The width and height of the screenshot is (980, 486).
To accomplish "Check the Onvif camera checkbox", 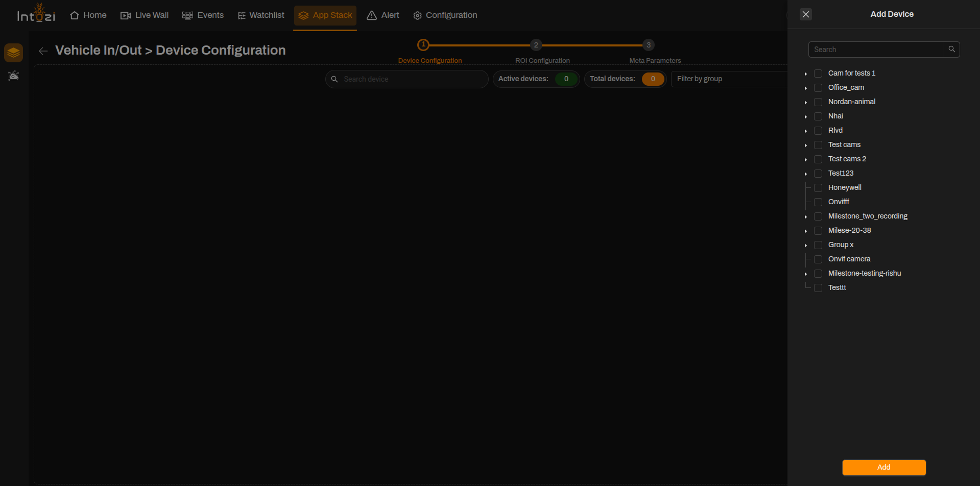I will pyautogui.click(x=818, y=259).
